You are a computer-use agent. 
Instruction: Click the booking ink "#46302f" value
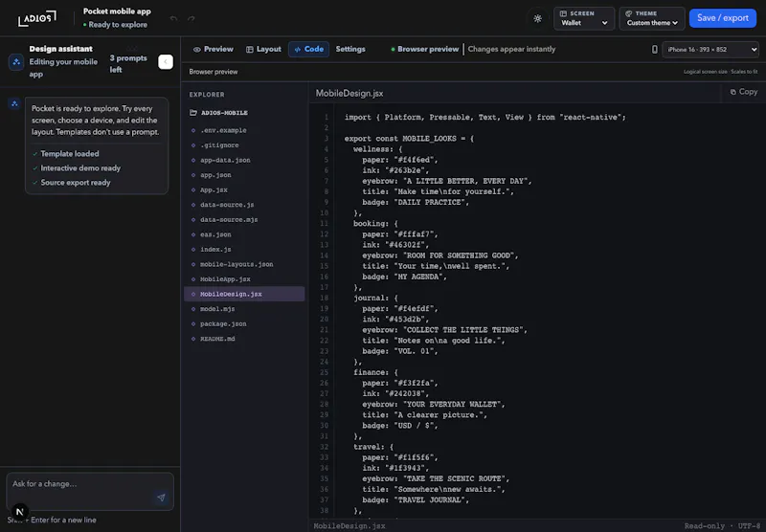(407, 245)
